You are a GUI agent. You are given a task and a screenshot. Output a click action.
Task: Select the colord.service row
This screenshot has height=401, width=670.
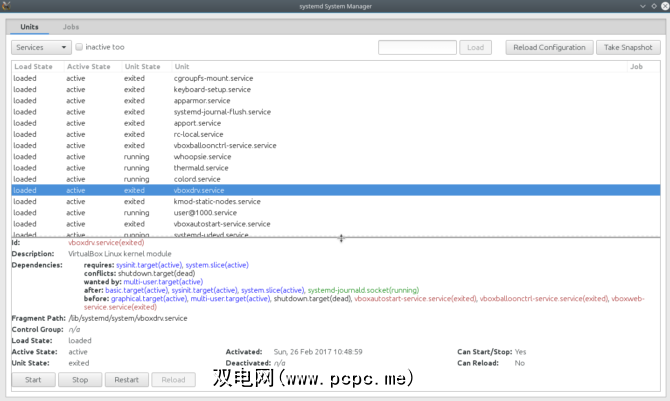(x=198, y=179)
